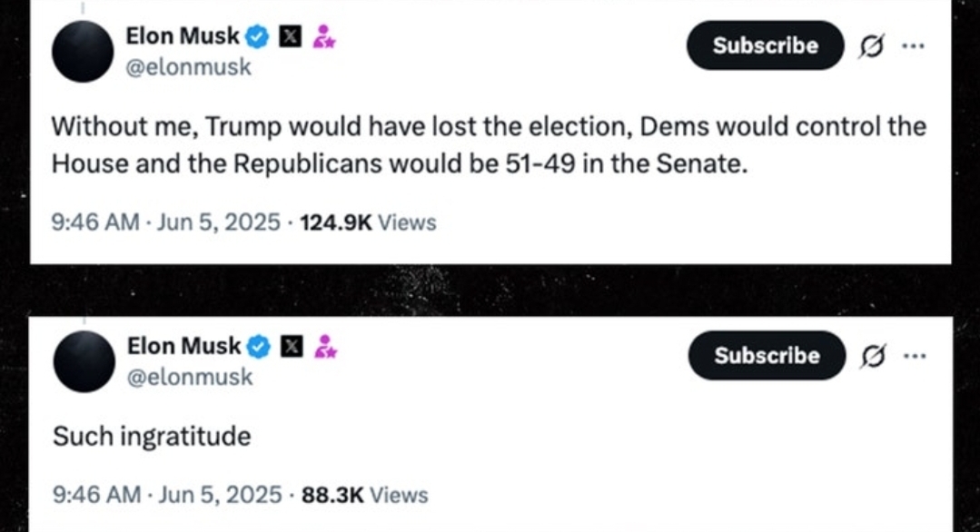Screen dimensions: 980x532
Task: Open the timestamp of the 124.9K views tweet
Action: pos(167,222)
